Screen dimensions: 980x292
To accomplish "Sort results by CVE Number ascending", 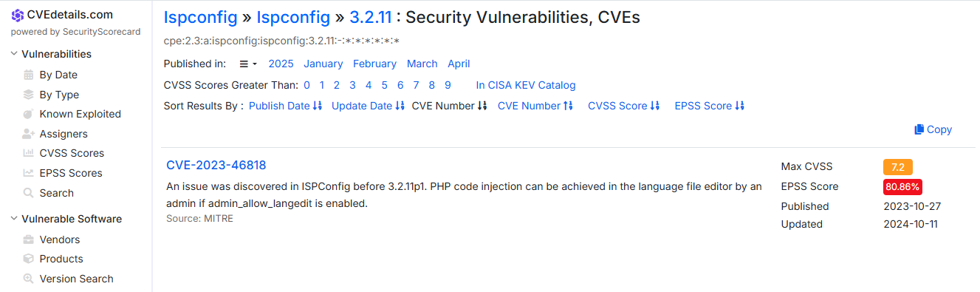I will click(535, 106).
